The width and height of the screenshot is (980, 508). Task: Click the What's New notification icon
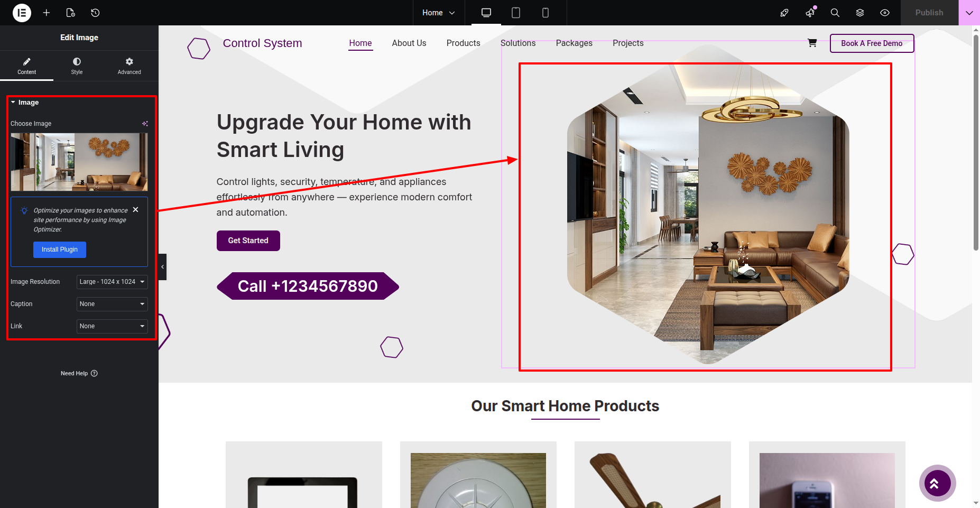[x=810, y=13]
